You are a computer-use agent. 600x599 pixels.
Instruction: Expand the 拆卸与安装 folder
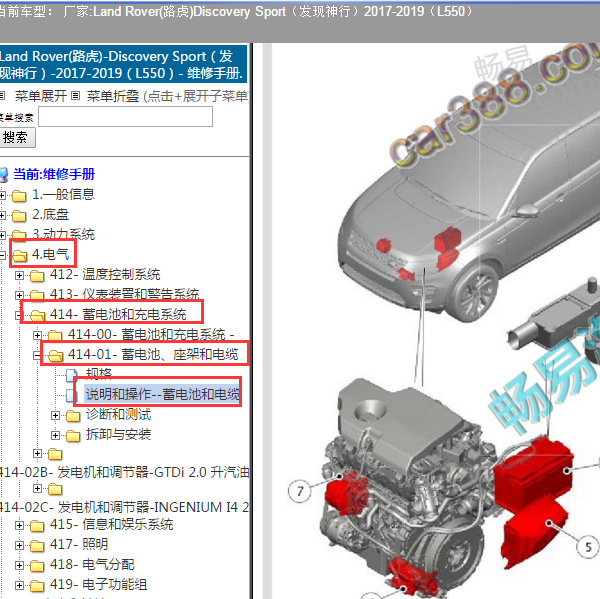(x=55, y=435)
